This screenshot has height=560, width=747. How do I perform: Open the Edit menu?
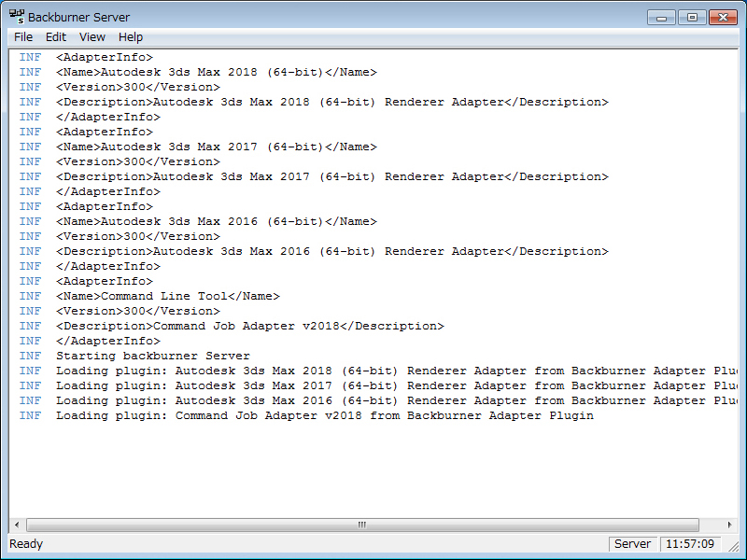click(56, 37)
